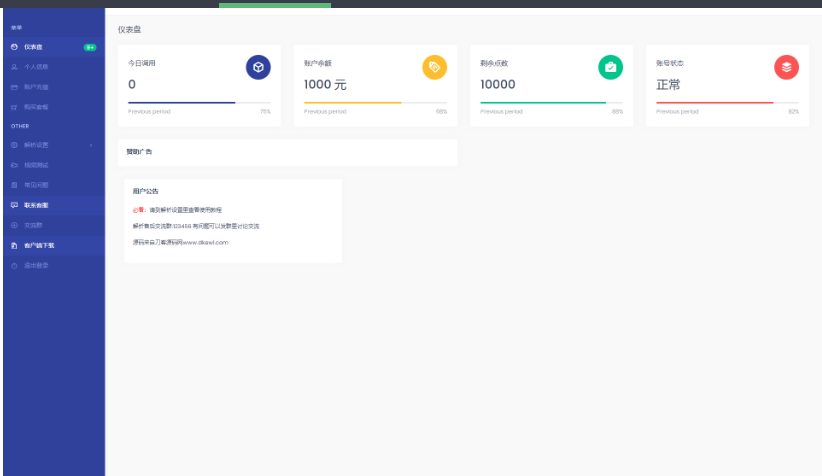
Task: Click the chat icon beside 联系客服
Action: click(14, 205)
